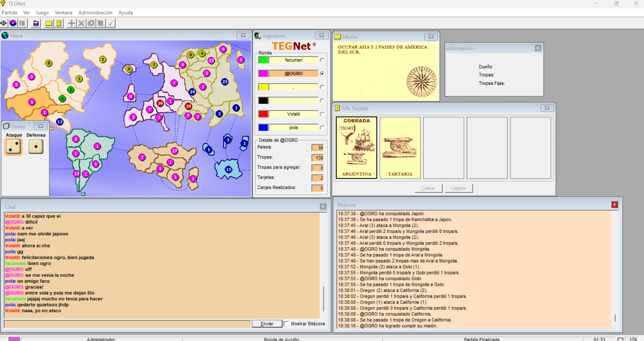
Task: Select the facuman player radio button
Action: coord(322,60)
